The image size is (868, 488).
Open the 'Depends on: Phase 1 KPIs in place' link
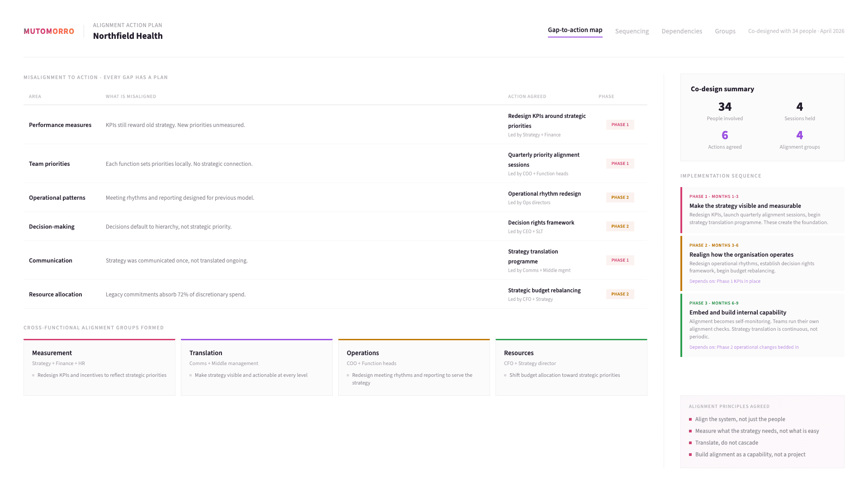[725, 281]
